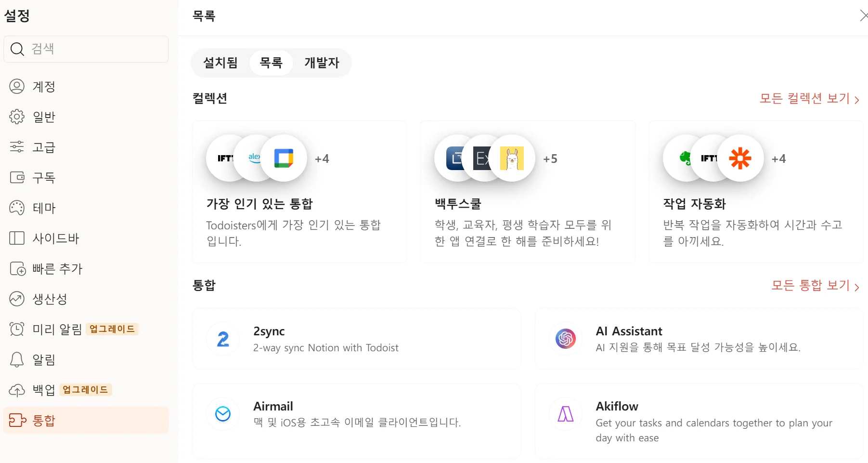Open 테마 settings in sidebar
The width and height of the screenshot is (868, 463).
(44, 208)
